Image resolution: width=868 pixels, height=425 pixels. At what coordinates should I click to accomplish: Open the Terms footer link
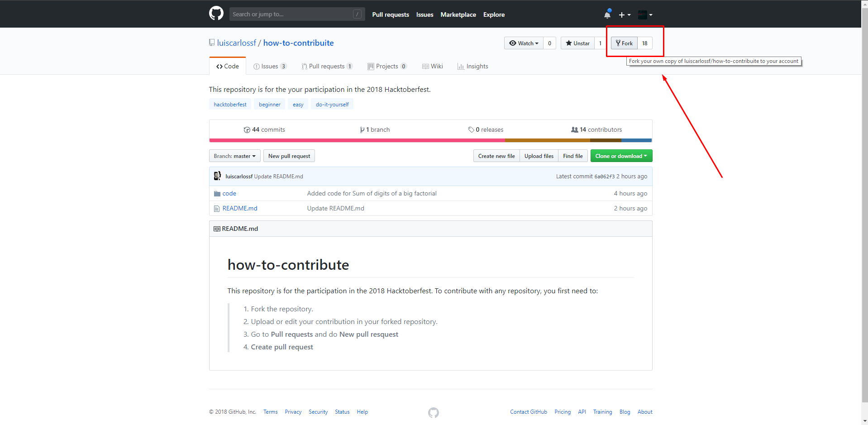(x=270, y=412)
